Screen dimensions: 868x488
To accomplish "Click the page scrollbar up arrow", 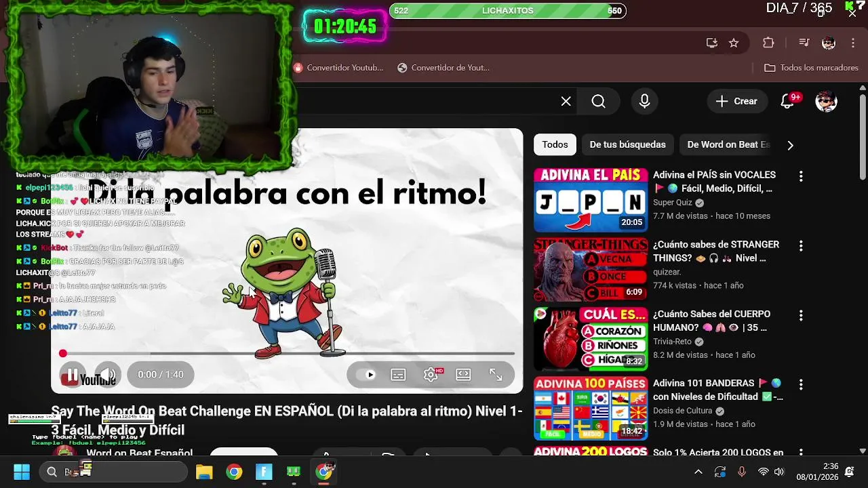I will tap(863, 87).
